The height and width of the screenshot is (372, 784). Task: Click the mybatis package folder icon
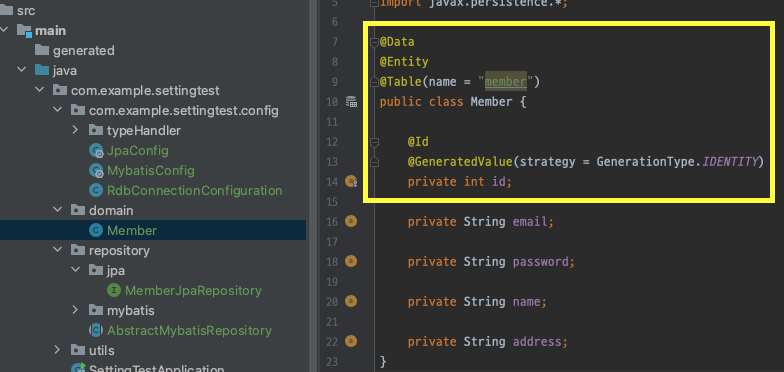click(96, 310)
